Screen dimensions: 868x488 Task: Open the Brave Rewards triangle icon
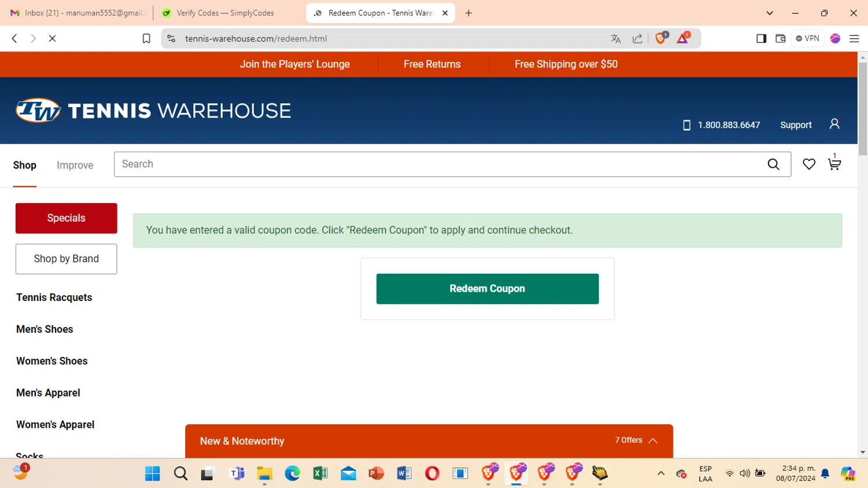point(683,38)
